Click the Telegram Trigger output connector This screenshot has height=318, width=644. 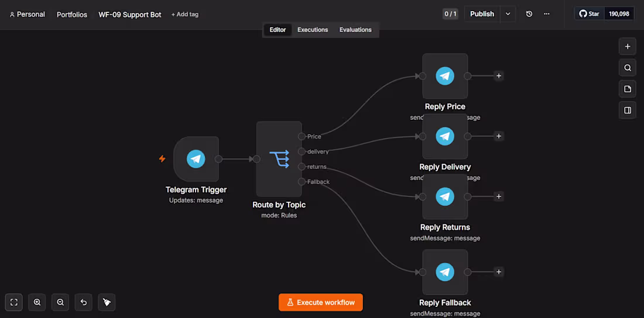(219, 159)
